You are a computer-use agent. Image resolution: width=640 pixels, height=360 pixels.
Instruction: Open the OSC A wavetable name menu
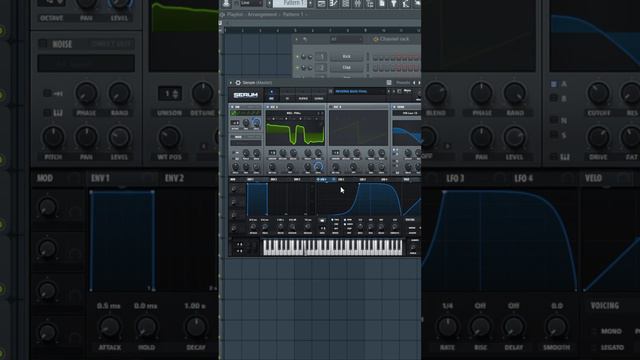(x=293, y=113)
